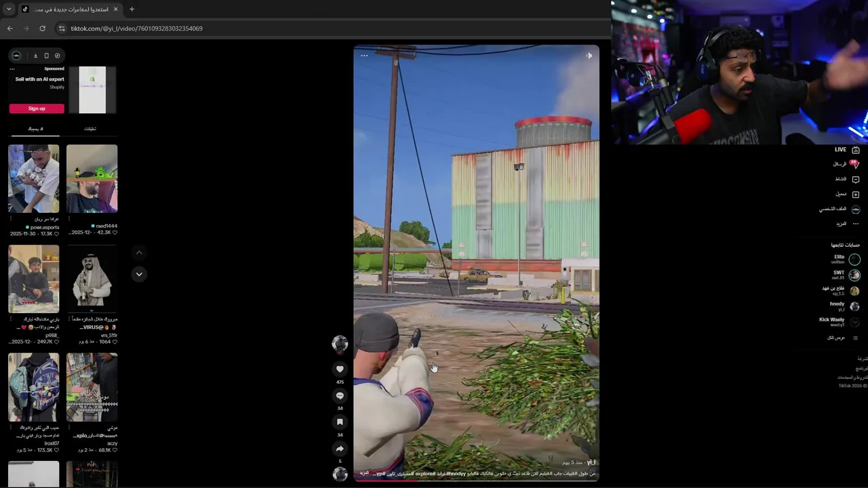Viewport: 868px width, 488px height.
Task: Click the Sign up button on Shopify ad
Action: (37, 108)
